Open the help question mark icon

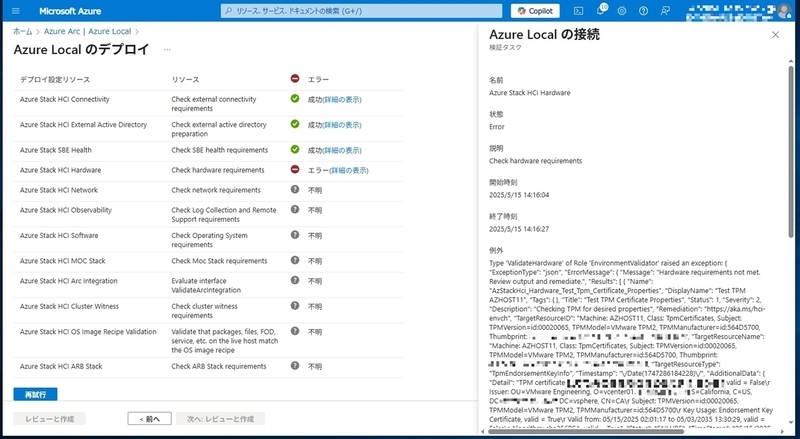(643, 11)
